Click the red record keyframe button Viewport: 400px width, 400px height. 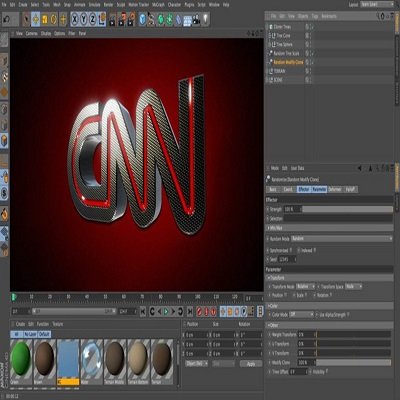[x=199, y=312]
